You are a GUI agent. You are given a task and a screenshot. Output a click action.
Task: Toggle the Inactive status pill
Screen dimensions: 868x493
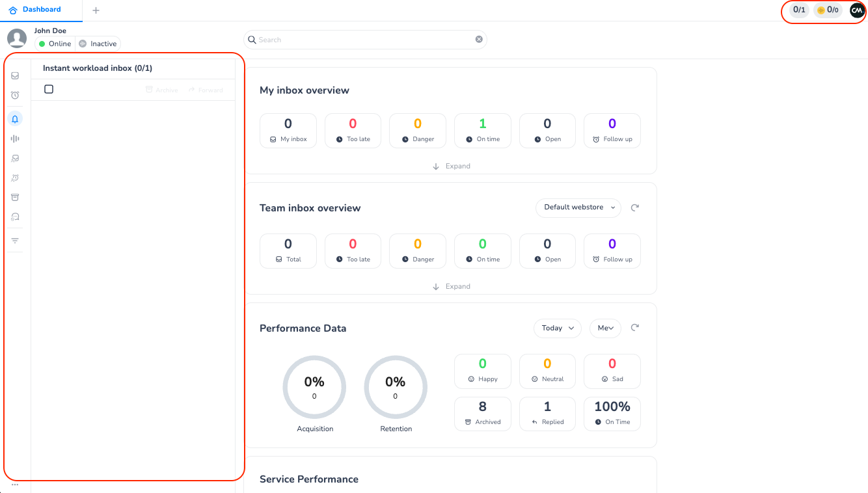(x=98, y=44)
